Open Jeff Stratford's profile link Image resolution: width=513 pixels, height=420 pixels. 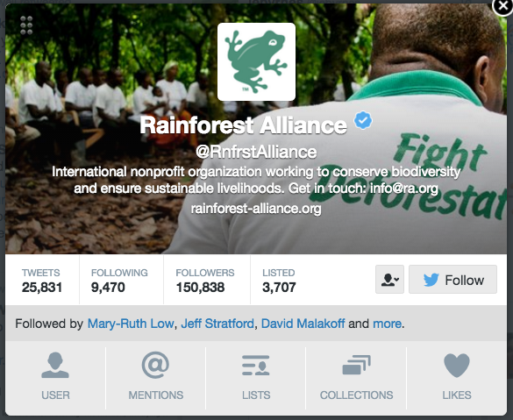pos(217,324)
